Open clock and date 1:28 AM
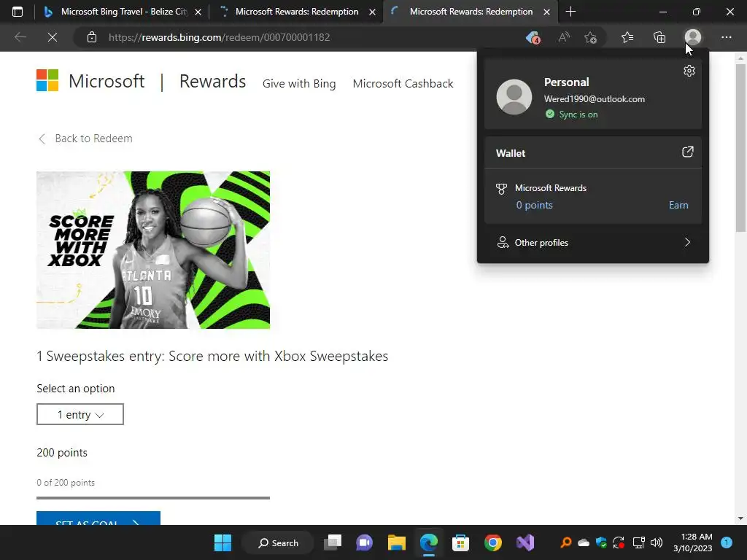 tap(693, 542)
